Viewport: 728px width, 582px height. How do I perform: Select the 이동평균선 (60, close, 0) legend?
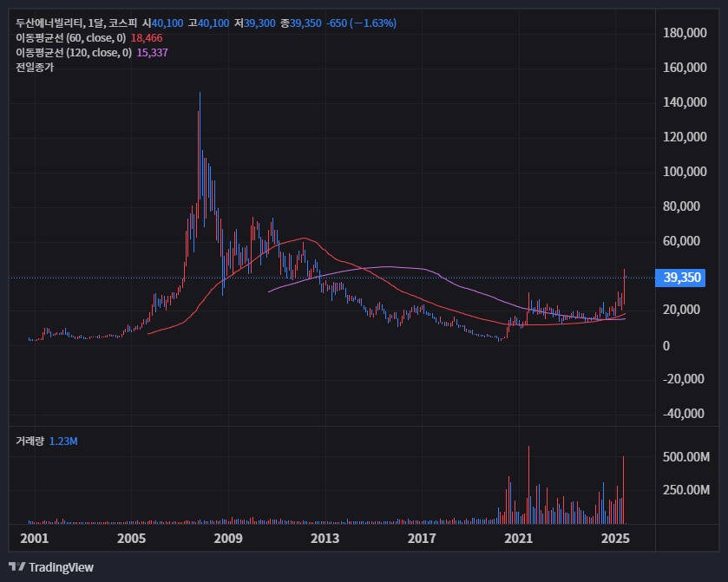(71, 38)
